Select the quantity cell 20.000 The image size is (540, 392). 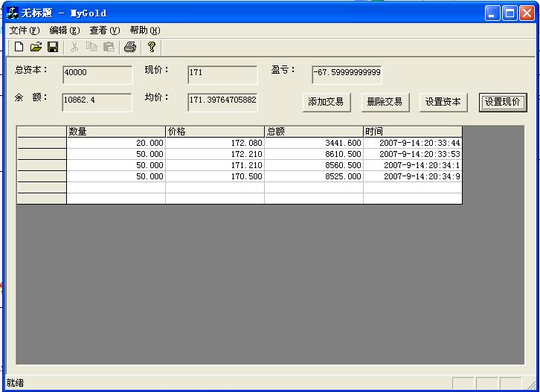[116, 143]
